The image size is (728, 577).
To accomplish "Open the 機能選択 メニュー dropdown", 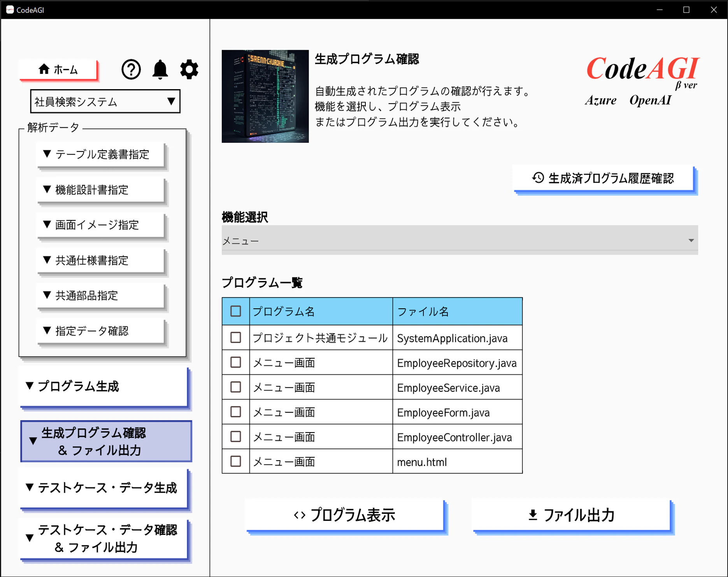I will (x=460, y=240).
